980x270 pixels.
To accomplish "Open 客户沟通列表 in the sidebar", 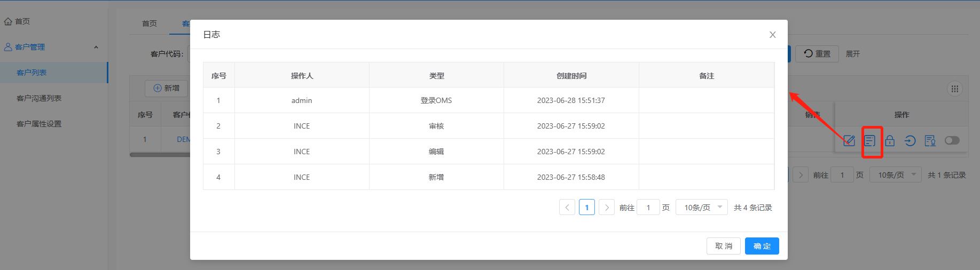I will [x=39, y=98].
